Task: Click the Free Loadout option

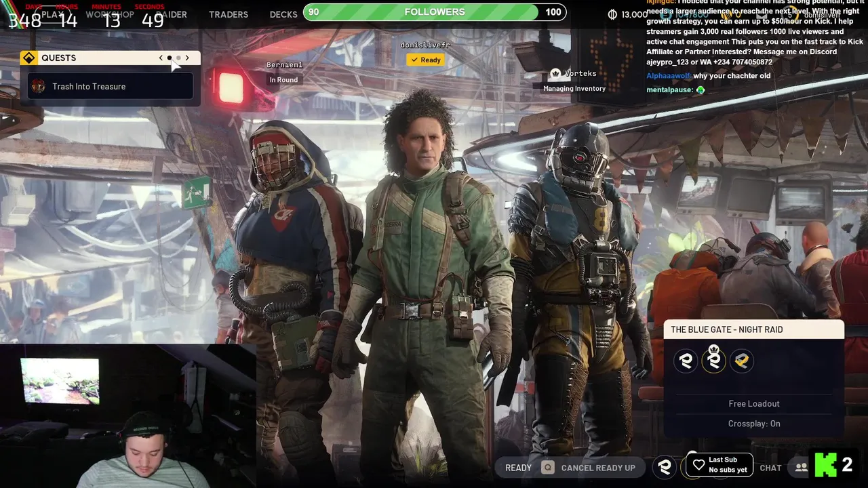Action: click(x=754, y=403)
